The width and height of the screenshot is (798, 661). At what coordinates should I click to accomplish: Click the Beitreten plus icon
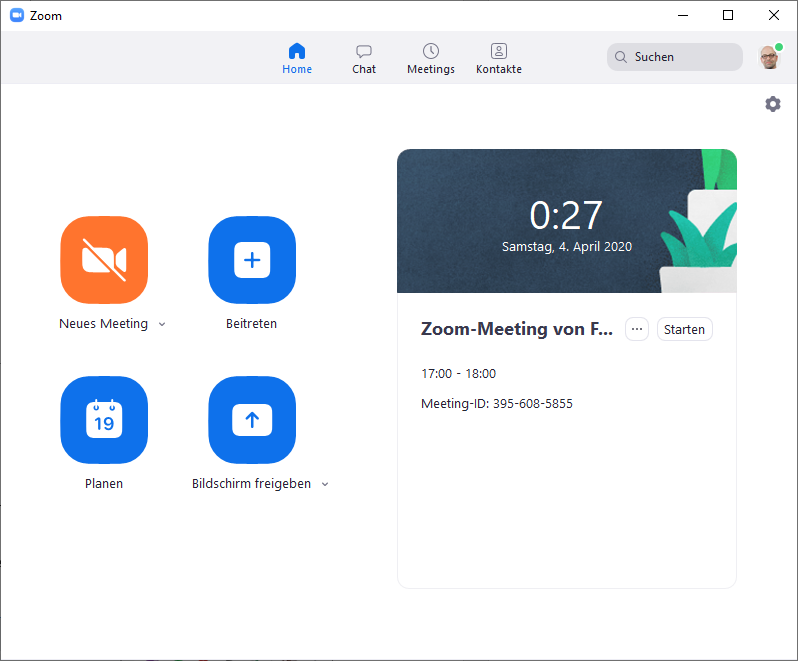(252, 260)
